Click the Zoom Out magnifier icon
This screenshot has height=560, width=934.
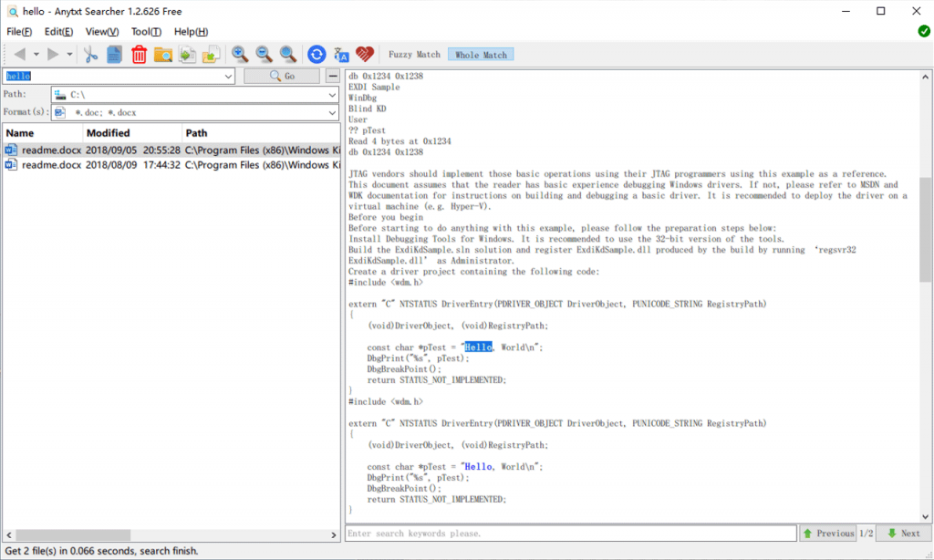click(x=264, y=54)
